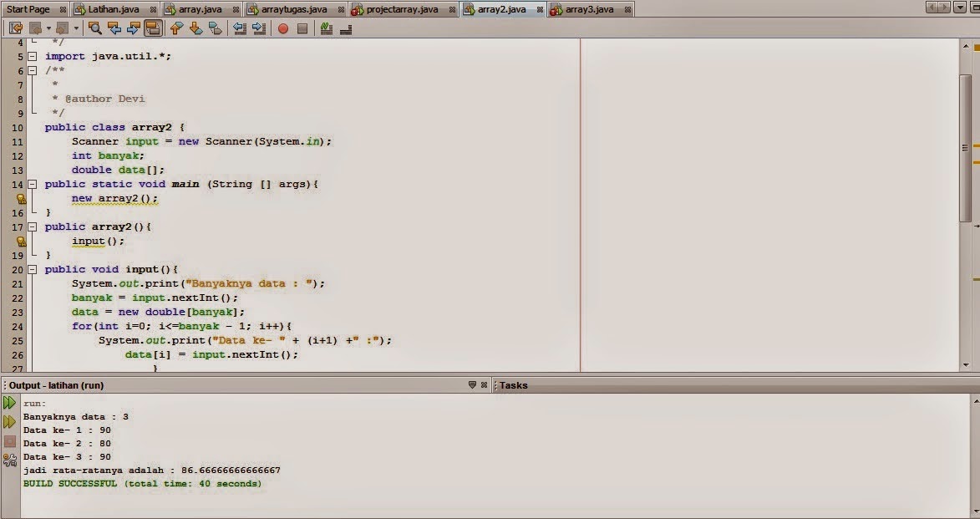The image size is (980, 519).
Task: Open the Forward history dropdown arrow
Action: point(76,28)
